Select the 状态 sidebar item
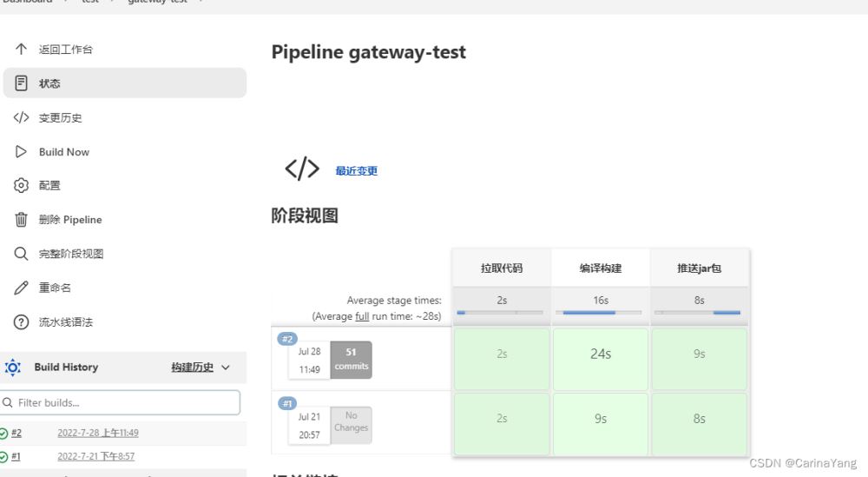 click(x=124, y=83)
